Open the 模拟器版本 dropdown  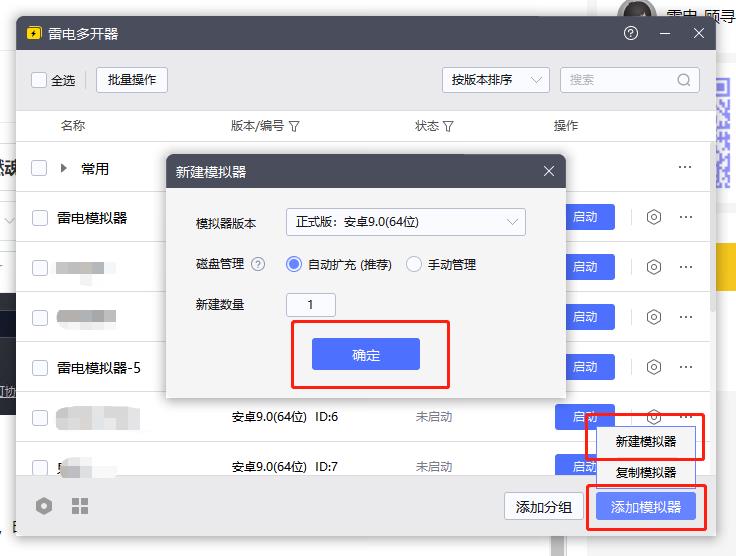coord(405,222)
